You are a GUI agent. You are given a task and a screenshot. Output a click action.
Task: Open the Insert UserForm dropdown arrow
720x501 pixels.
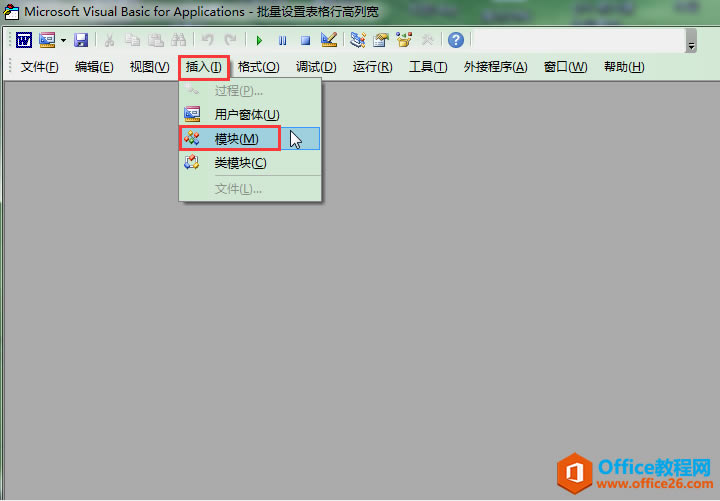click(x=63, y=40)
